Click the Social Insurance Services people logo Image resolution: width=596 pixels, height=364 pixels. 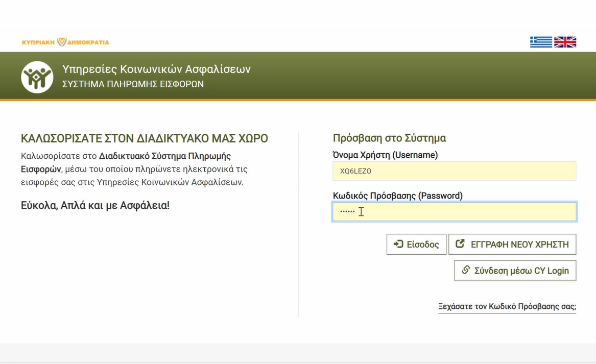(37, 76)
